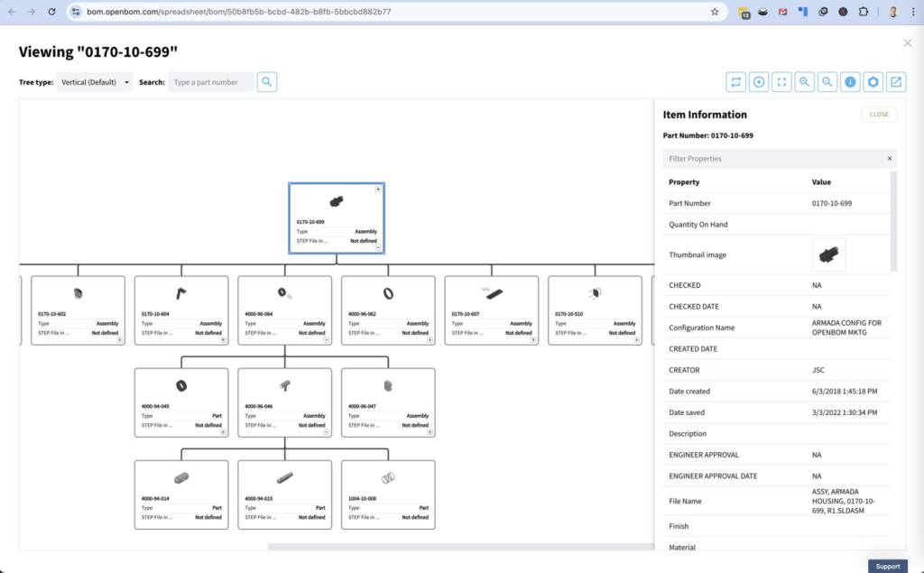Click the yellow extension icon with badge 13

coord(744,12)
